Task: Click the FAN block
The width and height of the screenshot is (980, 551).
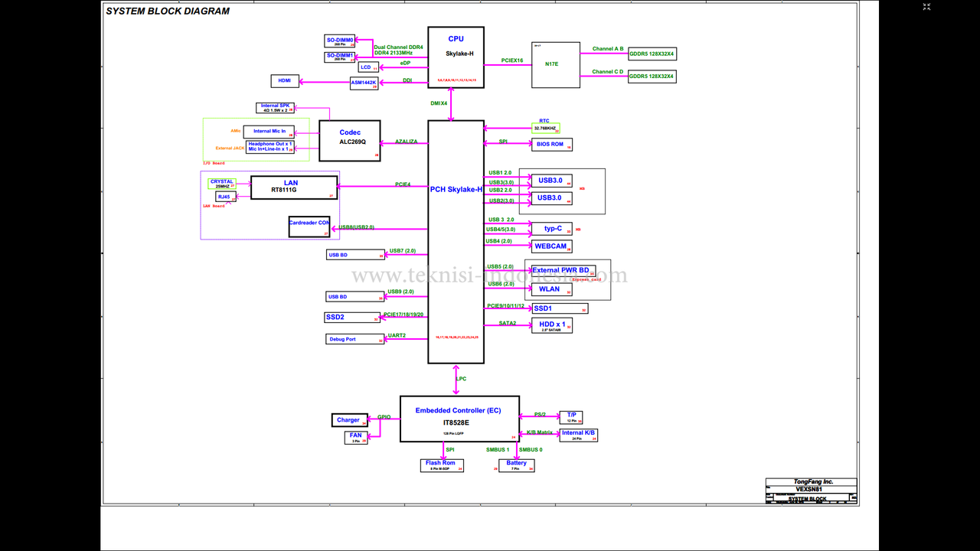Action: [357, 438]
